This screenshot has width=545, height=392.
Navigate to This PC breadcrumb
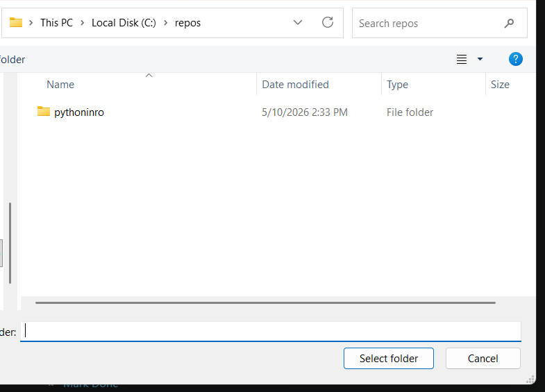tap(56, 23)
